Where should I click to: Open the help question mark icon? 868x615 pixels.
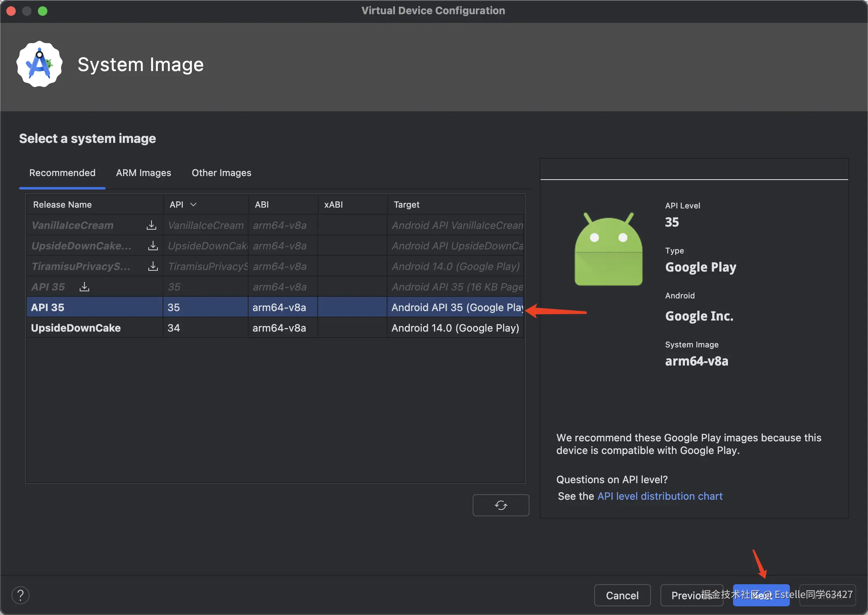point(21,595)
